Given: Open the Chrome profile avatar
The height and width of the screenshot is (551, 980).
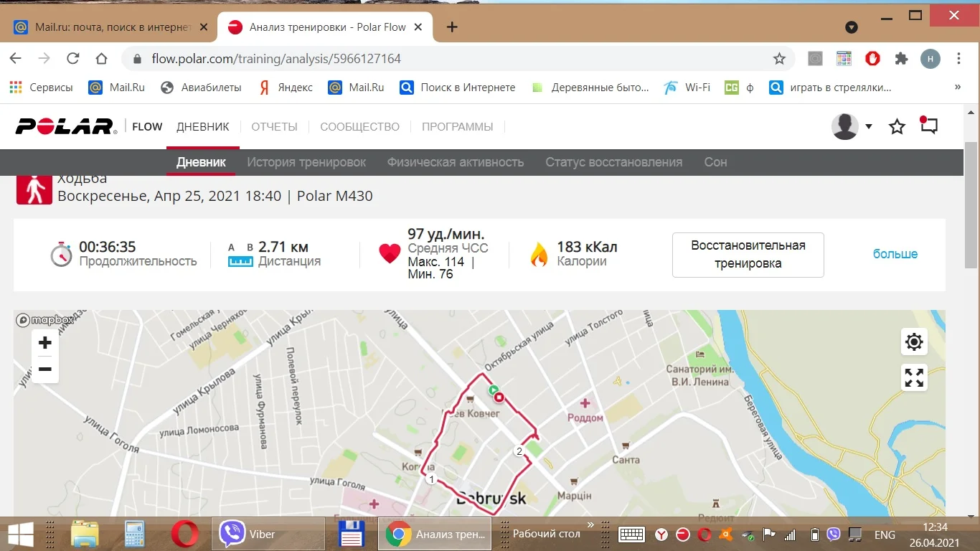Looking at the screenshot, I should click(x=930, y=59).
